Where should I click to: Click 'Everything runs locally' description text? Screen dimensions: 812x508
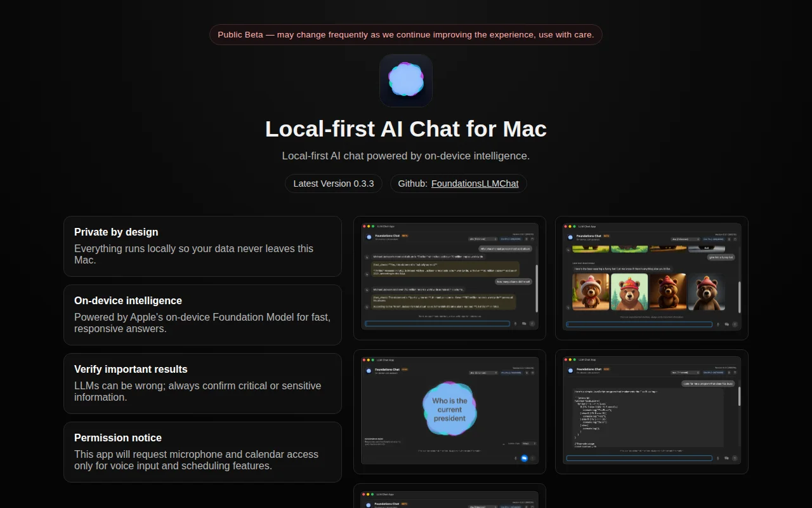point(193,254)
